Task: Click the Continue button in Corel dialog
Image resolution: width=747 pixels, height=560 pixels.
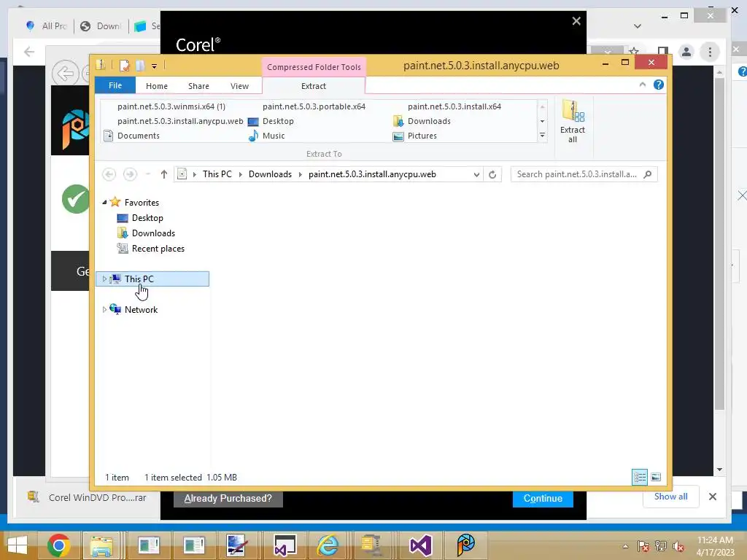Action: (x=543, y=498)
